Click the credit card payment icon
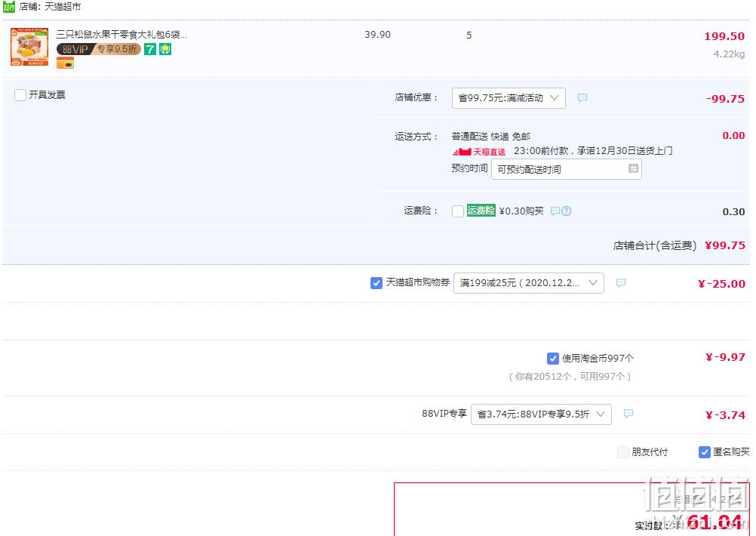The width and height of the screenshot is (756, 536). (x=65, y=63)
